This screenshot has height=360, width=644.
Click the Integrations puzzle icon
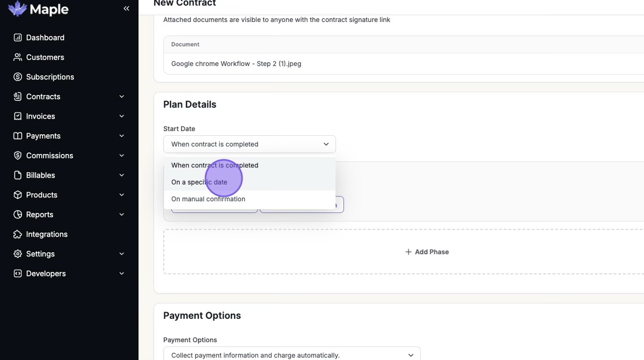(18, 234)
